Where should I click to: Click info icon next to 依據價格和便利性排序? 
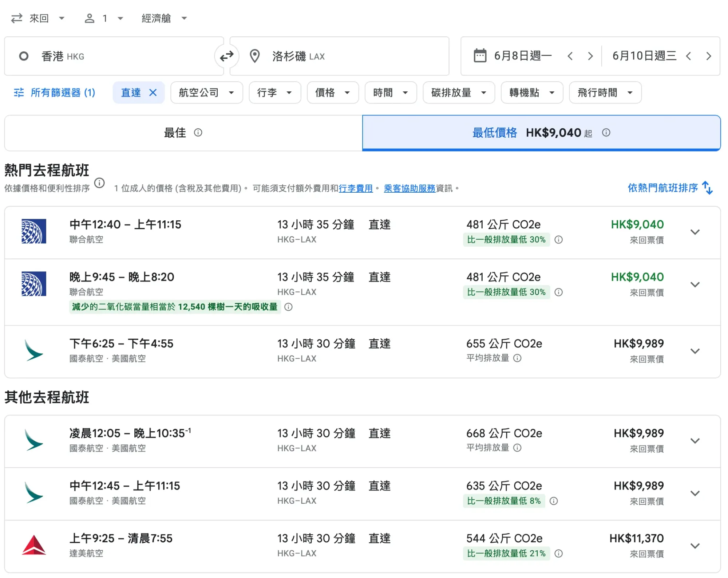coord(99,183)
